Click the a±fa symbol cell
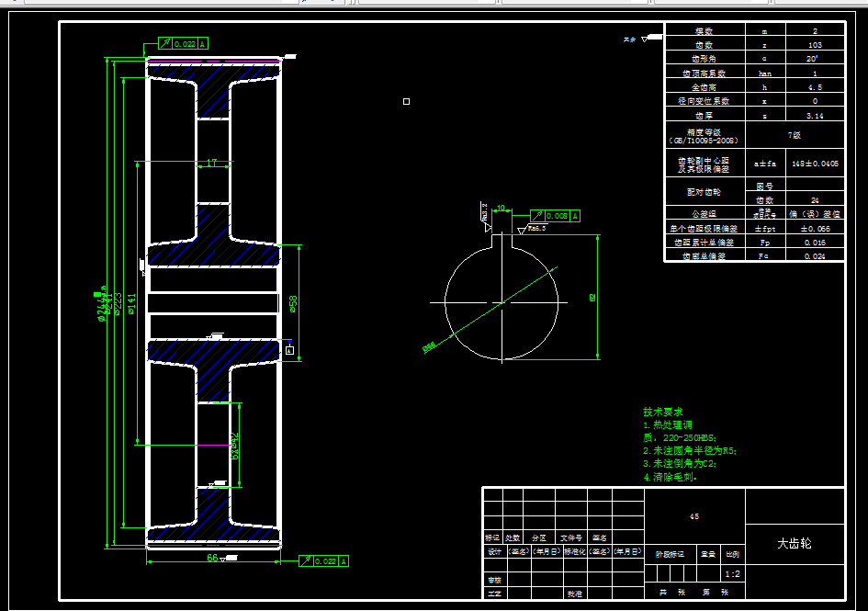Viewport: 868px width, 611px height. [765, 164]
